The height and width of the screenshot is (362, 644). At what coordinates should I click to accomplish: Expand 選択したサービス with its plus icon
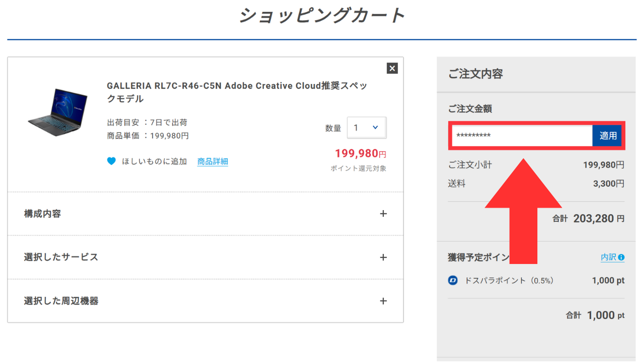[383, 257]
